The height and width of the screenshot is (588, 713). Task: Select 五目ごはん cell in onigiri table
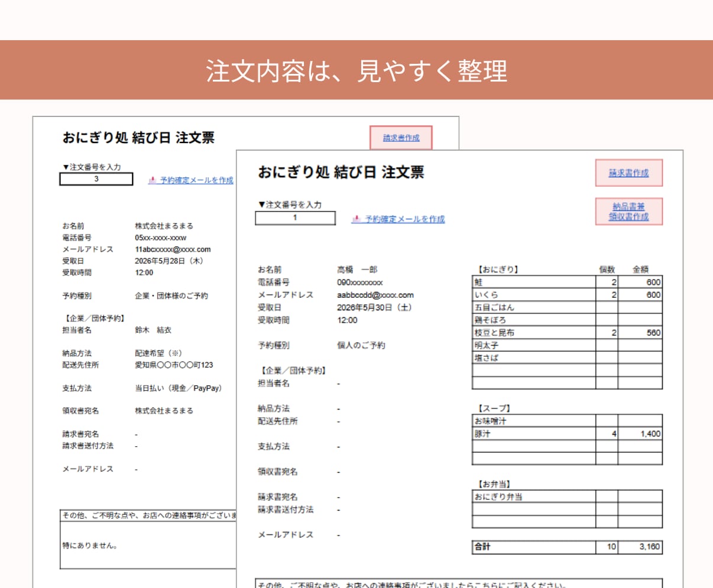[534, 307]
